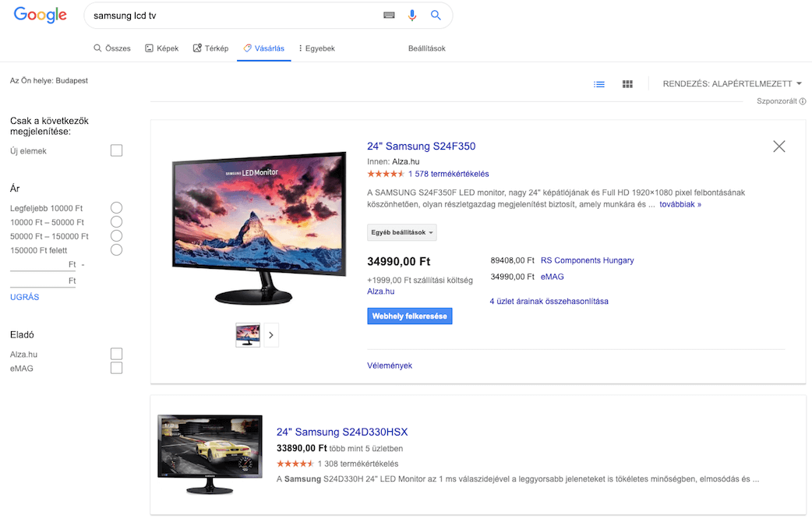Start voice search with microphone icon
This screenshot has width=812, height=519.
pyautogui.click(x=412, y=16)
